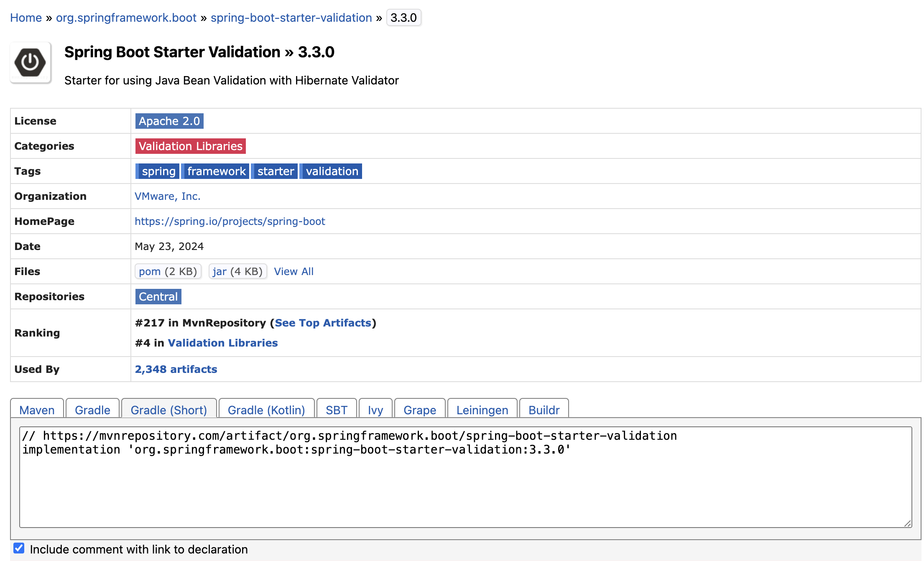Toggle 'Include comment with link' checkbox
This screenshot has height=561, width=924.
tap(19, 548)
